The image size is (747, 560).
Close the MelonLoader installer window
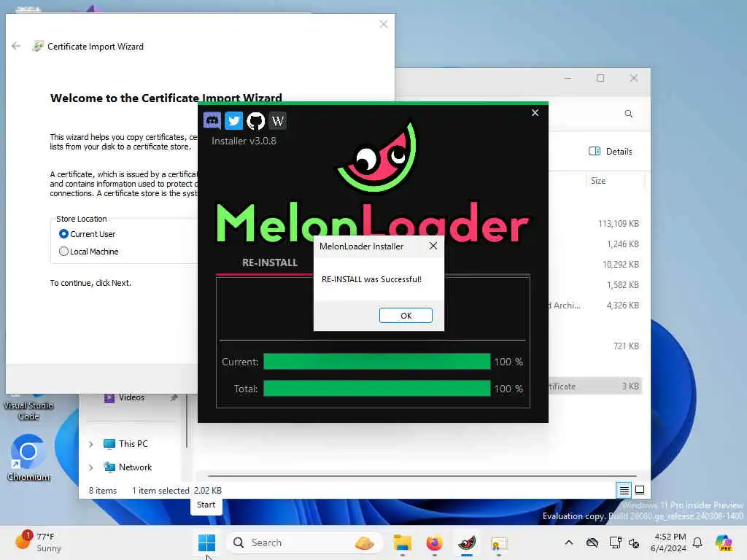pyautogui.click(x=535, y=112)
